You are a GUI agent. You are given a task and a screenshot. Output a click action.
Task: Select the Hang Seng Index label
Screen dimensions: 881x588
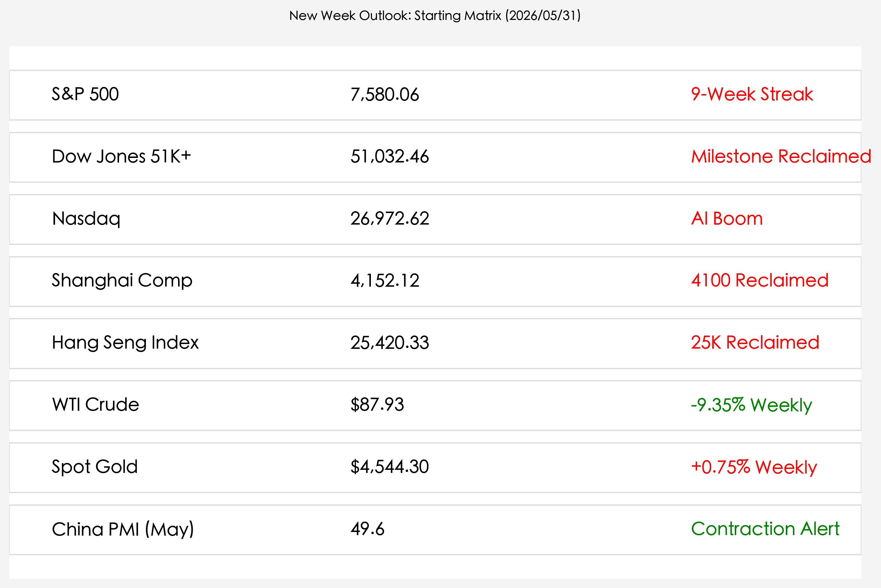tap(125, 343)
